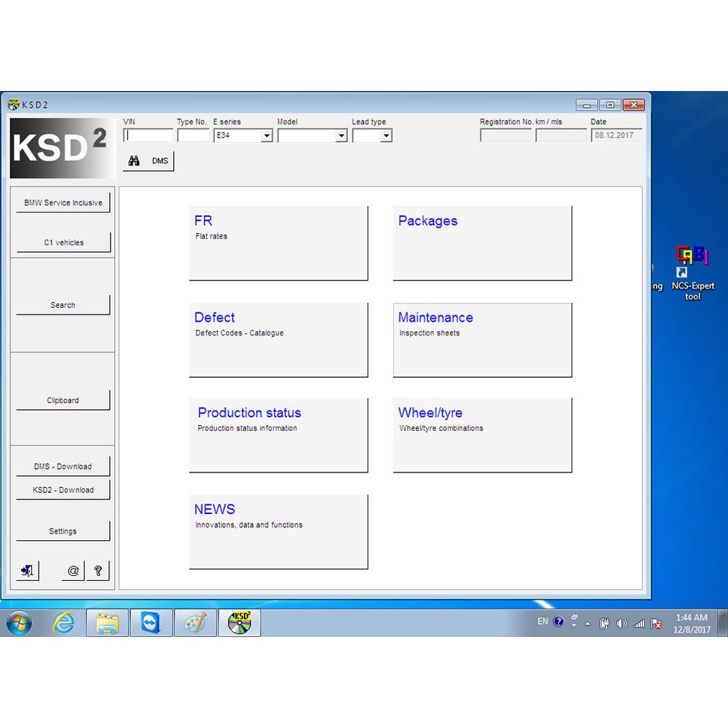Click the power plug tray icon
The image size is (728, 728).
click(x=604, y=624)
